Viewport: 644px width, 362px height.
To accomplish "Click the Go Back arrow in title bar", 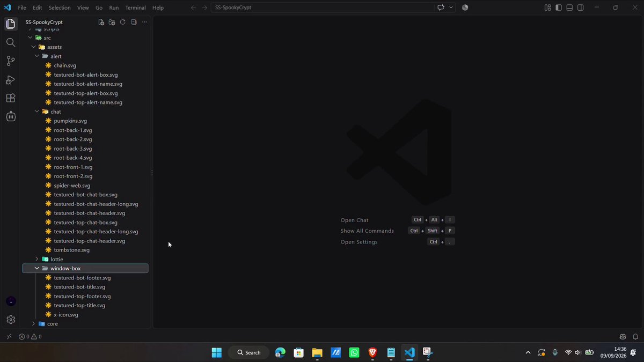I will tap(193, 8).
